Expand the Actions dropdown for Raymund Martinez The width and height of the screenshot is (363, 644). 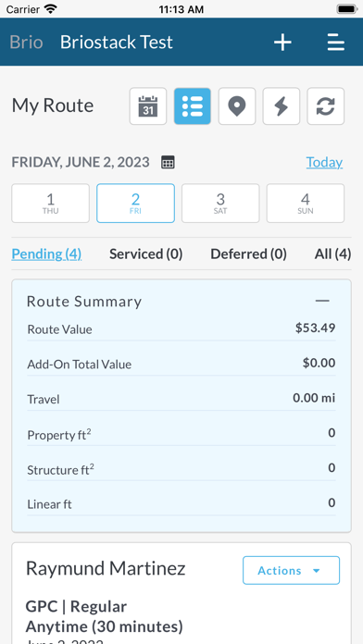coord(291,570)
